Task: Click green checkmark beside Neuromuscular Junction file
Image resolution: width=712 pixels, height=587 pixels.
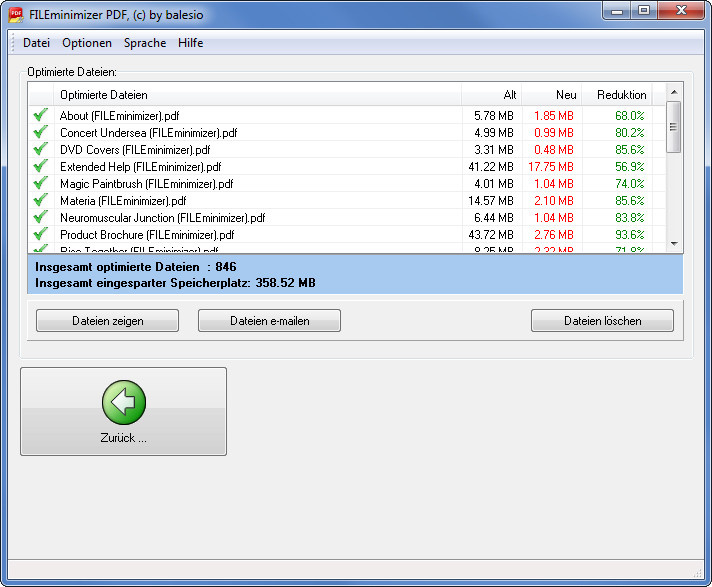Action: point(41,217)
